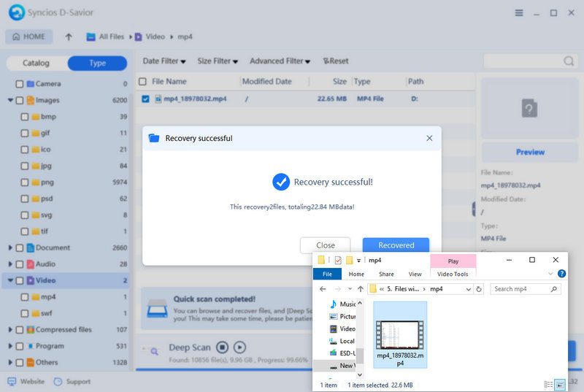Expand the Document category tree
The image size is (584, 392).
pyautogui.click(x=10, y=248)
